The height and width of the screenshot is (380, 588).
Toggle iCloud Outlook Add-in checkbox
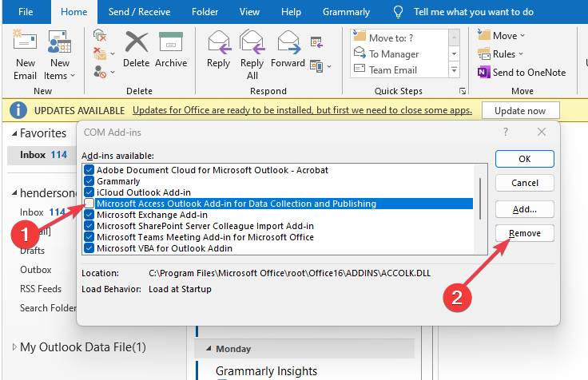click(x=89, y=192)
